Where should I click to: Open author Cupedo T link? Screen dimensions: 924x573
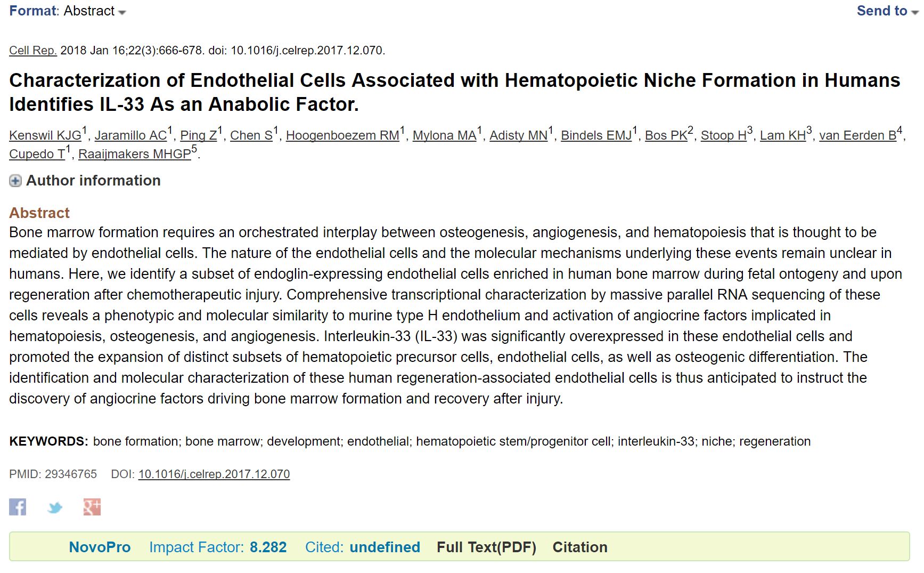pyautogui.click(x=37, y=154)
